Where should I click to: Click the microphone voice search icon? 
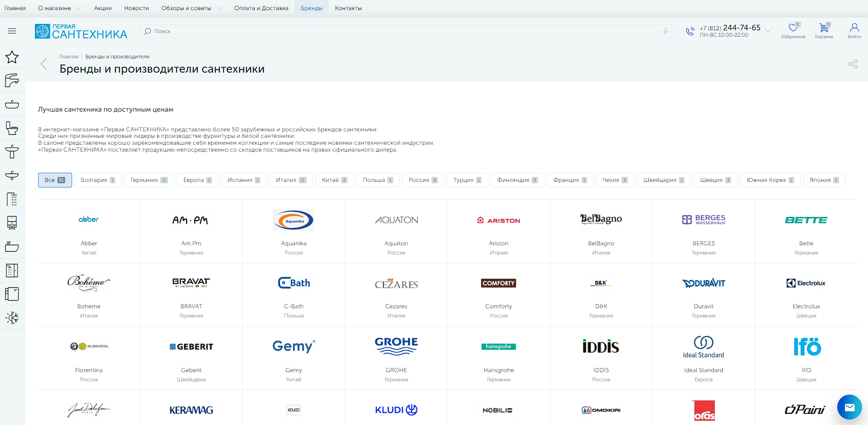tap(665, 31)
